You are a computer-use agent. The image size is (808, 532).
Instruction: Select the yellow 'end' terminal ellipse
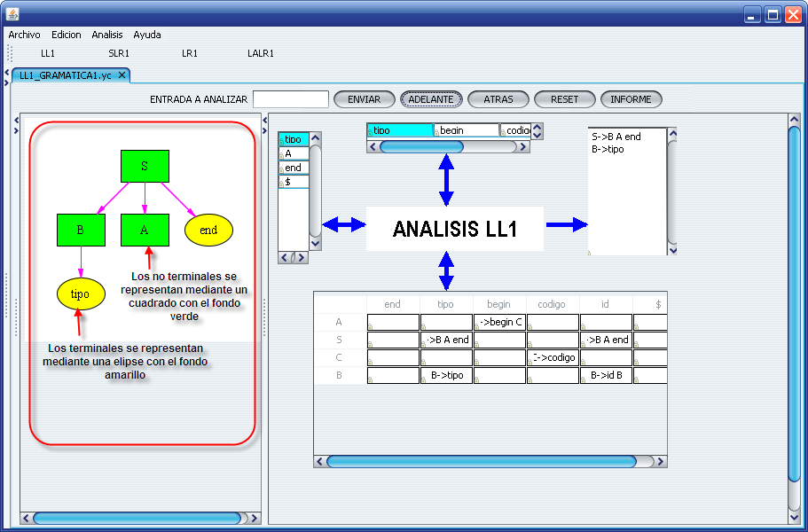point(208,230)
